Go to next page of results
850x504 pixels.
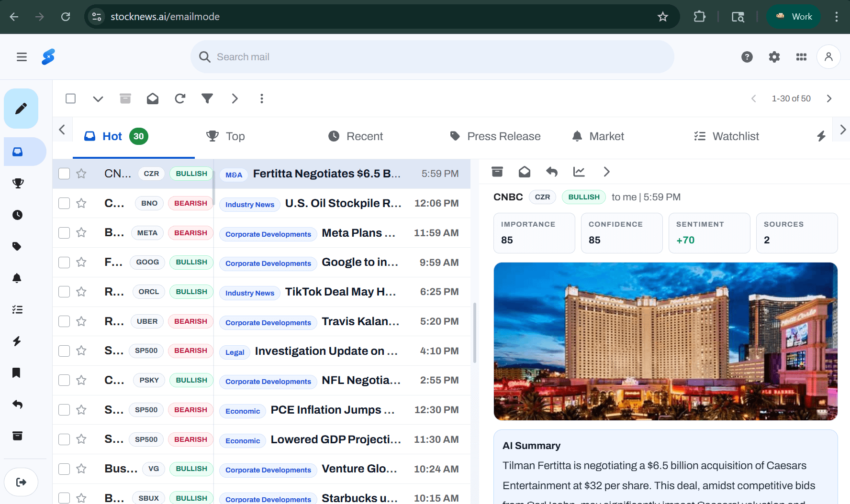coord(829,99)
